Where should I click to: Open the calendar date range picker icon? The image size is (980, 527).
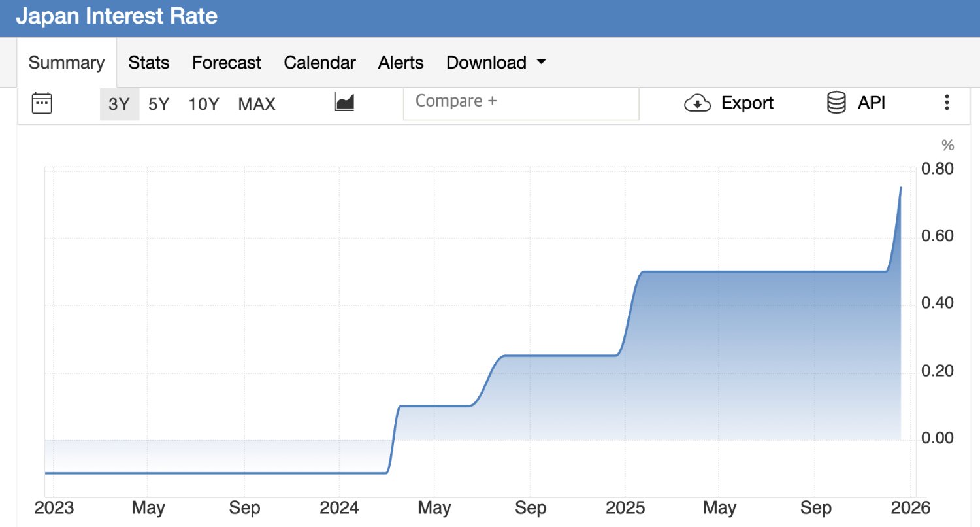pyautogui.click(x=42, y=103)
